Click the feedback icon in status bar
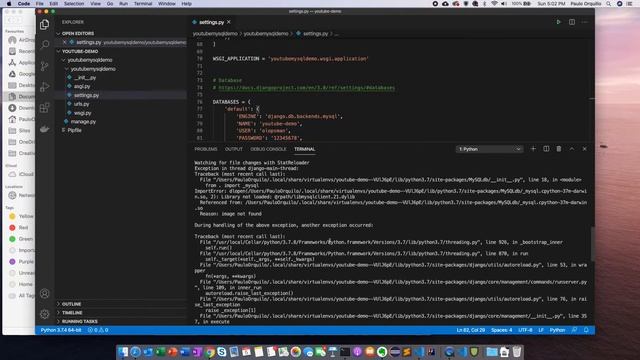 coord(574,330)
